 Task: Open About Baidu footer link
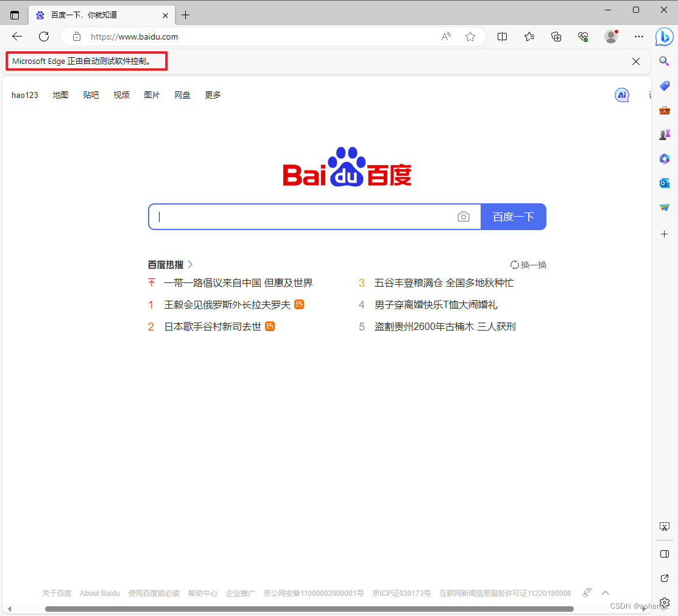pos(100,593)
